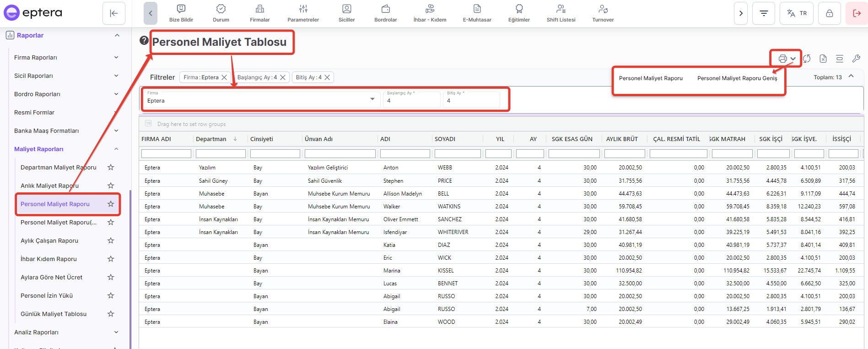Click the refresh icon beside printer
Screen dimensions: 868x349
[807, 59]
